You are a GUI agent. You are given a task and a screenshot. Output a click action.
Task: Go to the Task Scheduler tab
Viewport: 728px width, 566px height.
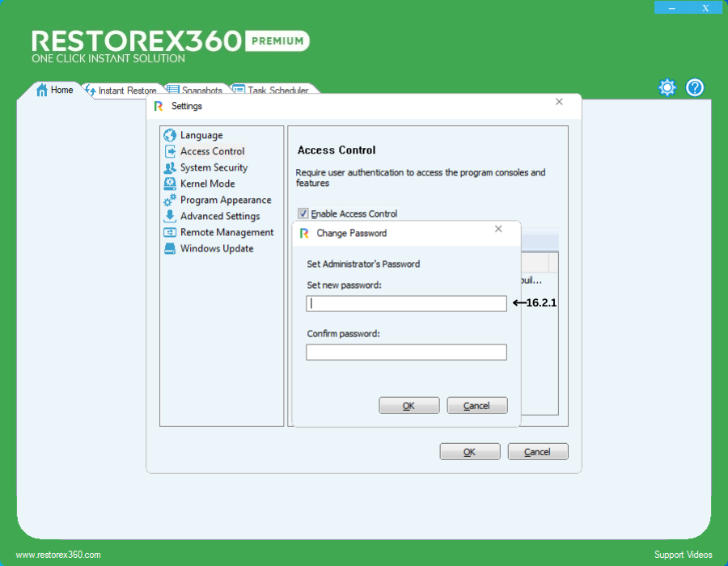coord(277,91)
